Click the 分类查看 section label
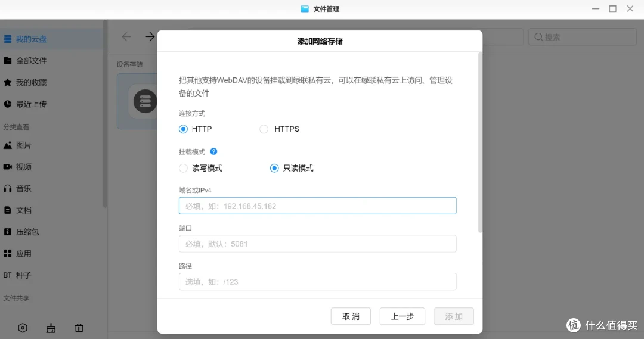Screen dimensions: 644x339 (16, 127)
